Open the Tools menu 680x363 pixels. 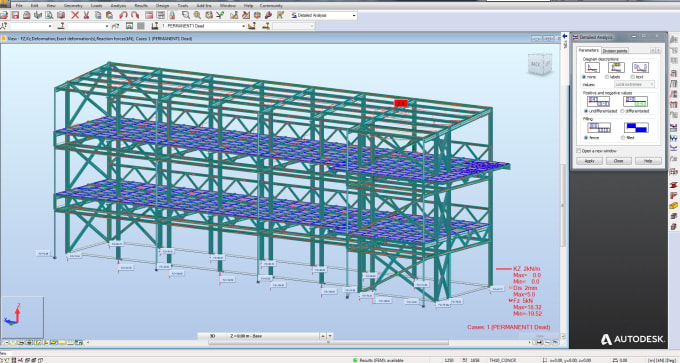(183, 6)
